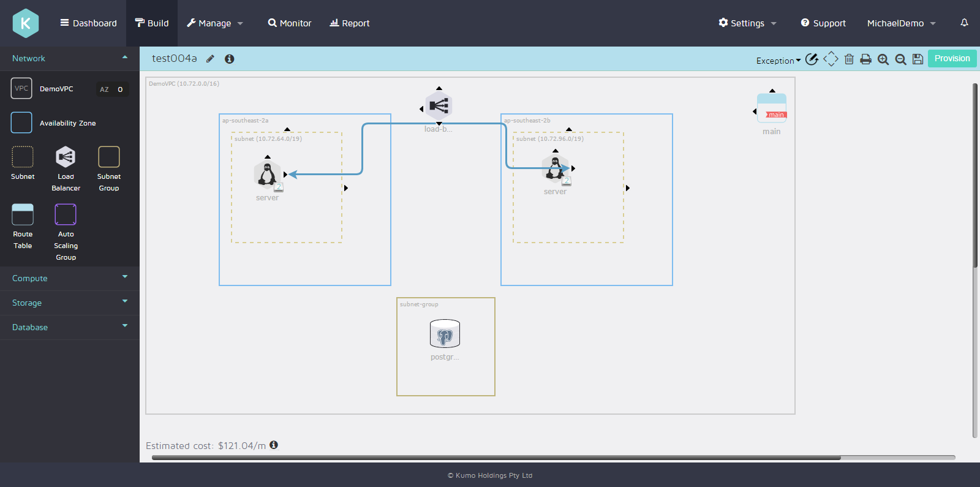Click the Provision button
This screenshot has height=487, width=980.
click(x=952, y=59)
